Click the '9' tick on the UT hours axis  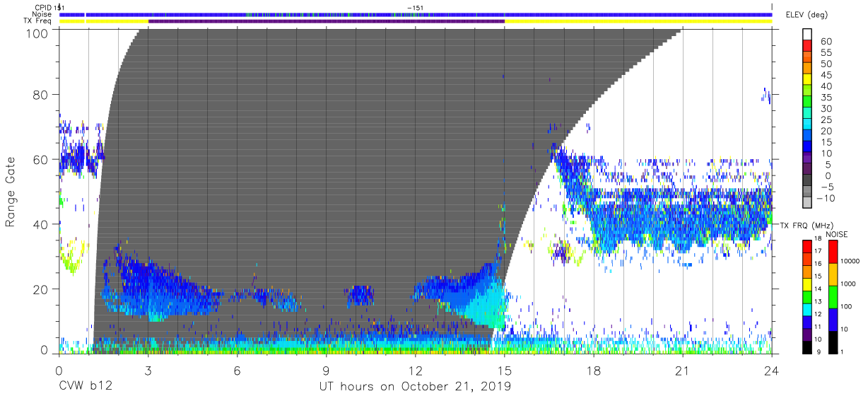click(327, 370)
